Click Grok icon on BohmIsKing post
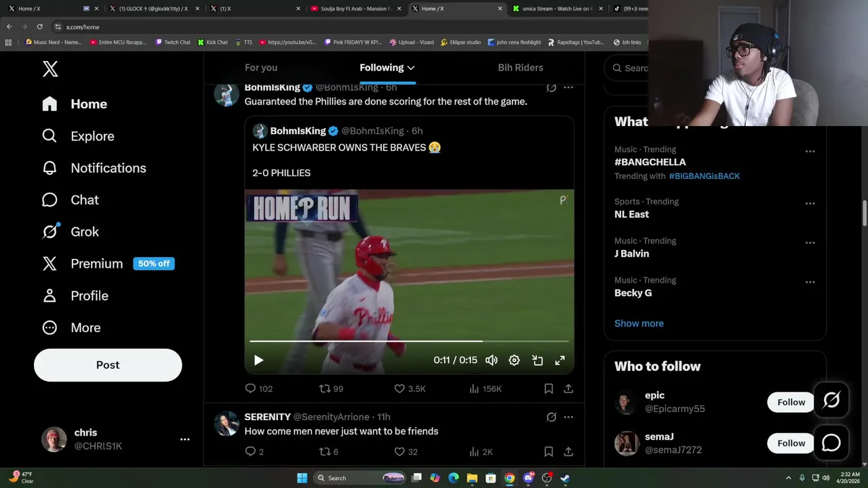Viewport: 868px width, 488px height. click(551, 87)
